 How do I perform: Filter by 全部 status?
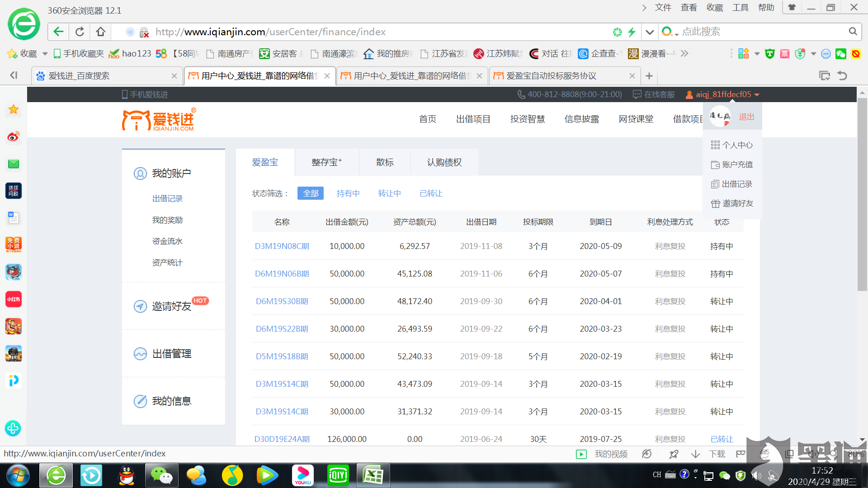pos(311,193)
